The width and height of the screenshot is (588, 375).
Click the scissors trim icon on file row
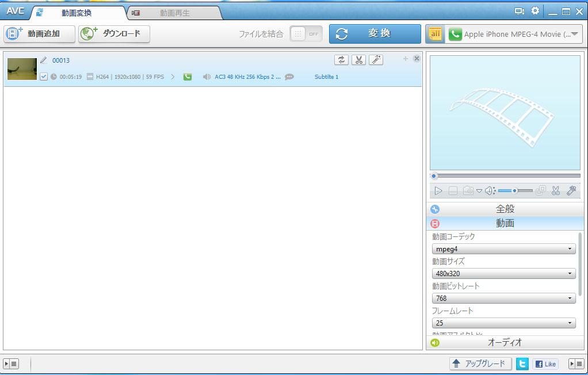358,60
